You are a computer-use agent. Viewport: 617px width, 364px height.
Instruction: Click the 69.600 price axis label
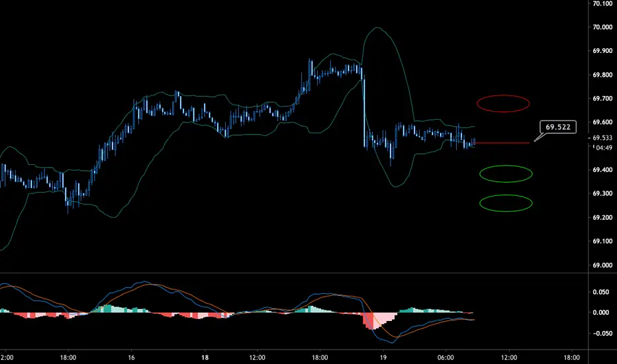pos(602,122)
